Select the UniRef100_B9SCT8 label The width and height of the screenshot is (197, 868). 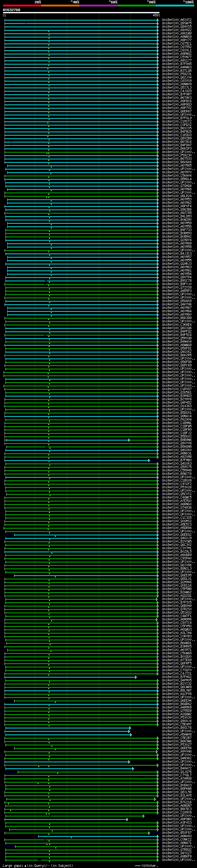coord(176,281)
